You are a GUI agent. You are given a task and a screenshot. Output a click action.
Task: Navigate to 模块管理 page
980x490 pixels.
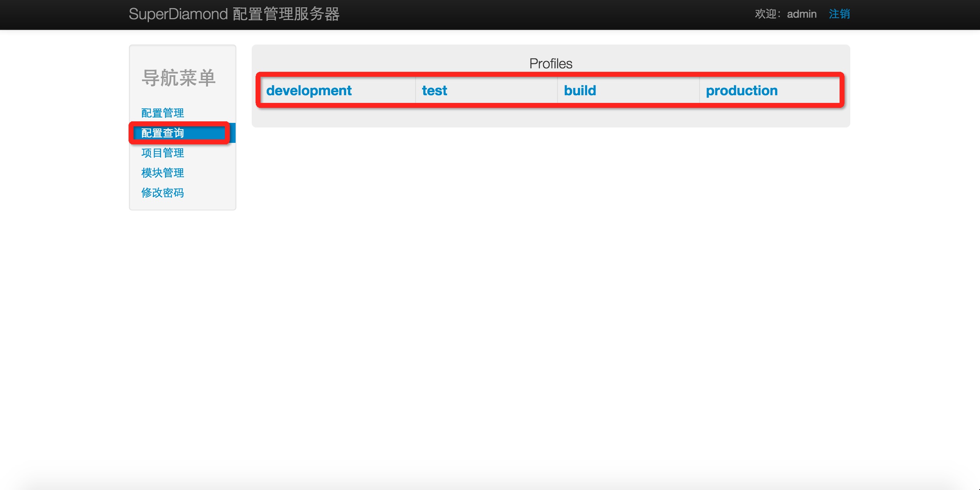162,173
